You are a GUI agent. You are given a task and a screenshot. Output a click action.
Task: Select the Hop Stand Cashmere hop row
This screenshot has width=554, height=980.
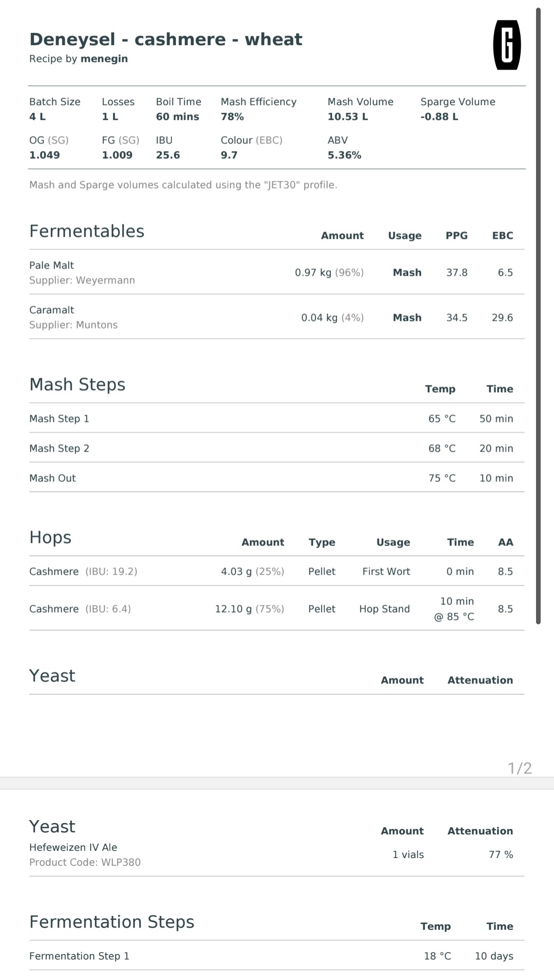click(276, 608)
